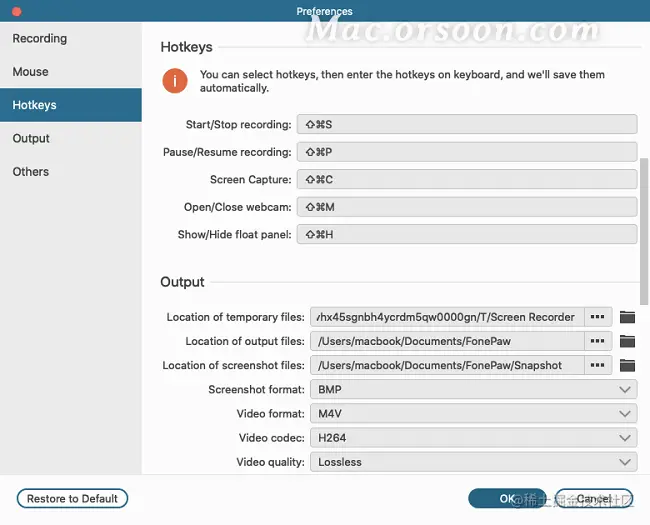Screen dimensions: 650x525
Task: Close the Preferences window with red button
Action: (x=17, y=12)
